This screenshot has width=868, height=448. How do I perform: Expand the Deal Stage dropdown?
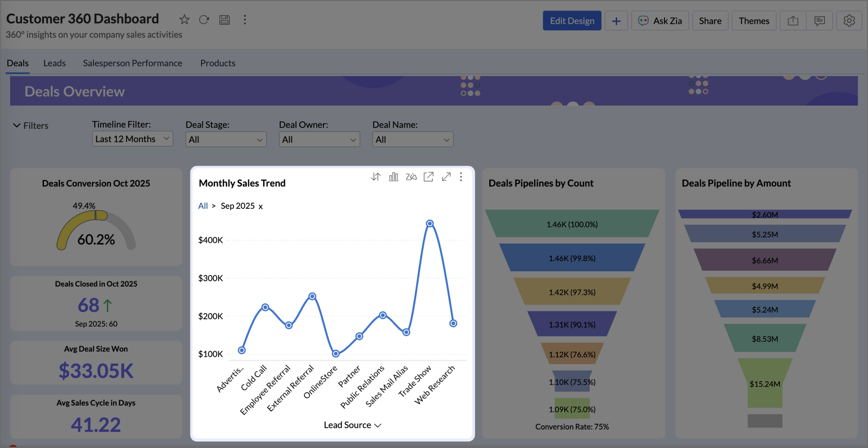click(x=226, y=140)
